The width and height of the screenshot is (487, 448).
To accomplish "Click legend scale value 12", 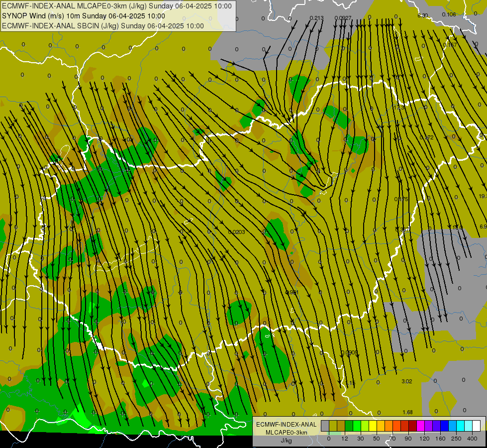I will [345, 439].
